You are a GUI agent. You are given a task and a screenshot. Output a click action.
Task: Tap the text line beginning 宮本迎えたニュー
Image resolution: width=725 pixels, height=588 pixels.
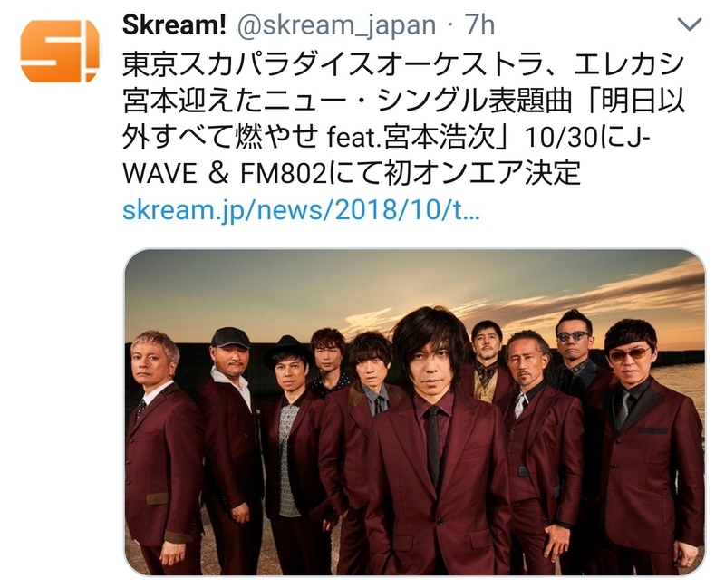pyautogui.click(x=403, y=101)
